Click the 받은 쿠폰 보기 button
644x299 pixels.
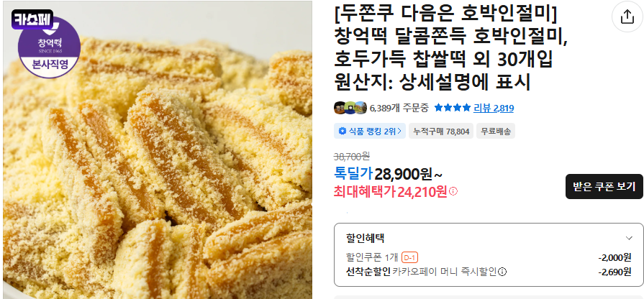604,187
